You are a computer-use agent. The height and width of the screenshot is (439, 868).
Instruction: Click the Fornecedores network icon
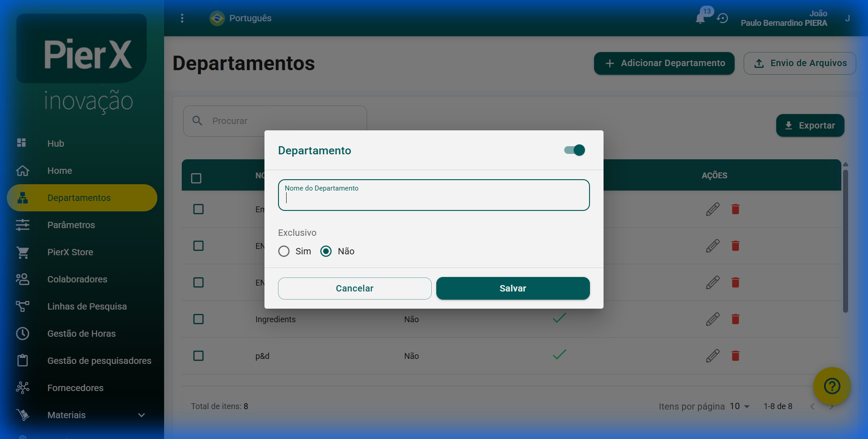[23, 388]
